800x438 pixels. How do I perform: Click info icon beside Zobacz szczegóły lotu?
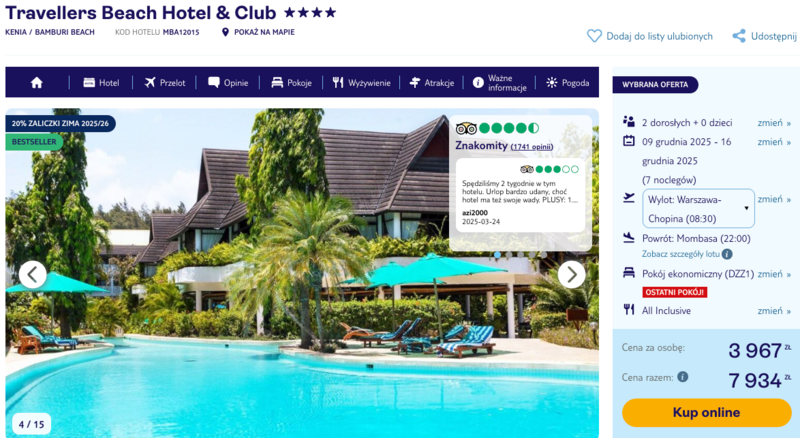tap(727, 254)
